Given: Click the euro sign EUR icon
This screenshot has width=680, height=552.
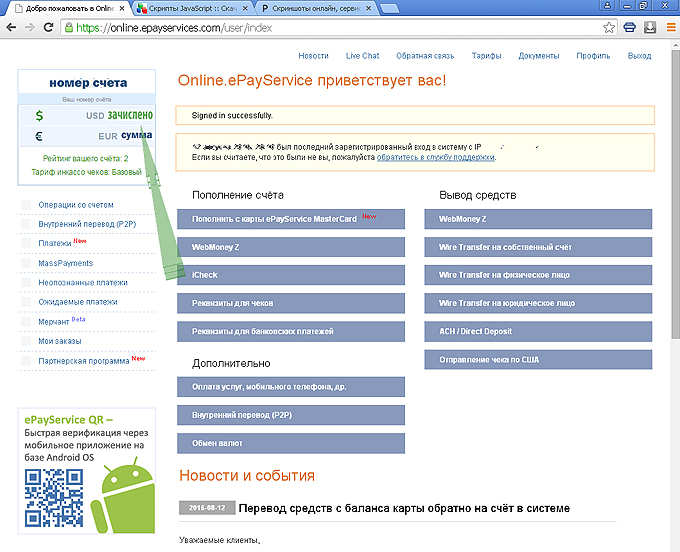Looking at the screenshot, I should [x=39, y=136].
